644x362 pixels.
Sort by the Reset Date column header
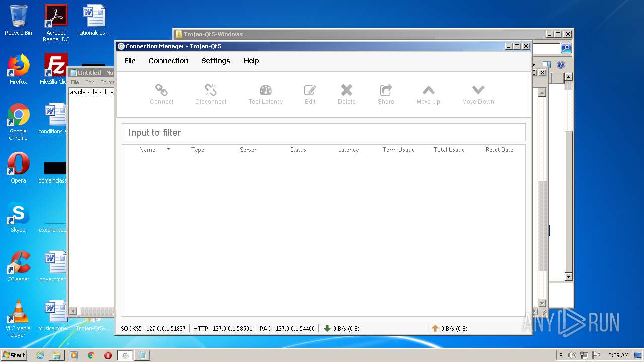(x=499, y=150)
